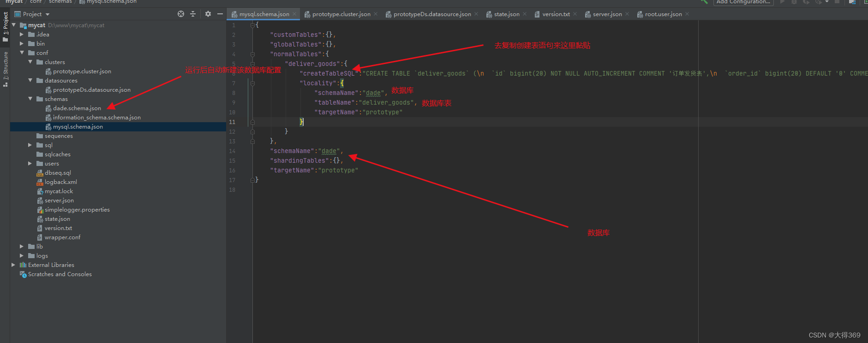868x343 pixels.
Task: Expand the logs folder
Action: click(22, 255)
